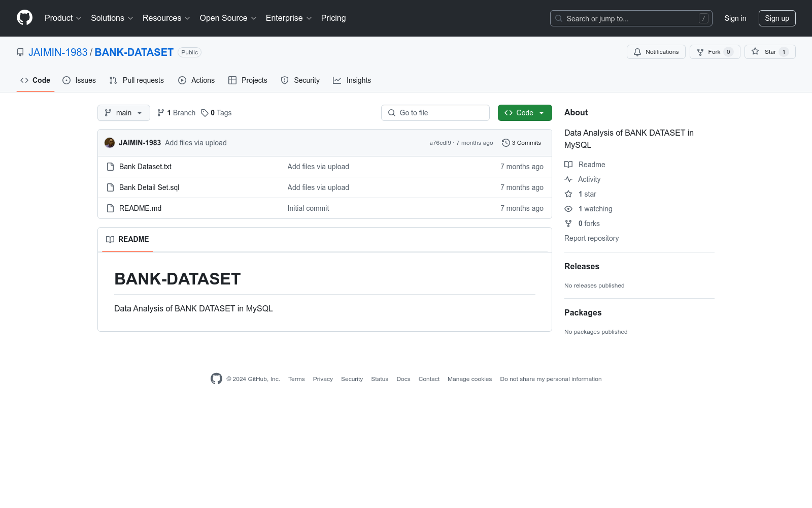
Task: Click Status in the footer
Action: click(x=380, y=379)
